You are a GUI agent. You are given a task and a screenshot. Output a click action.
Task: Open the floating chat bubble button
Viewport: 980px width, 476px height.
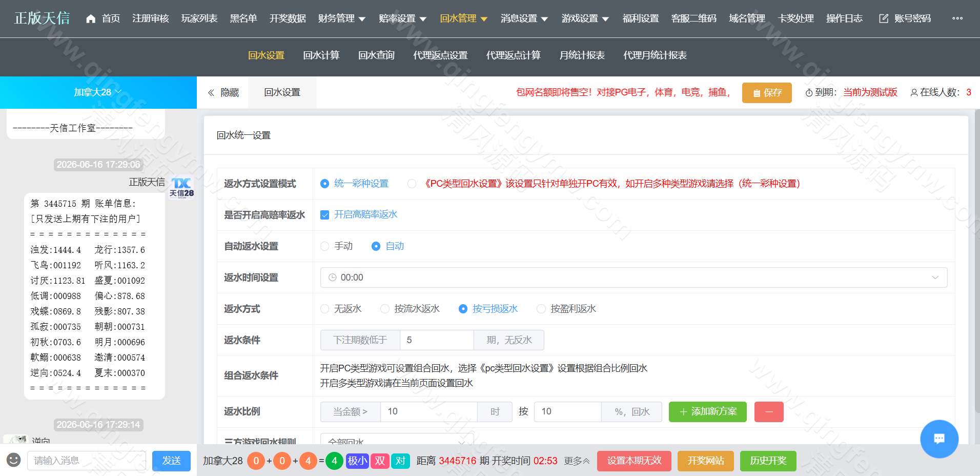click(939, 439)
